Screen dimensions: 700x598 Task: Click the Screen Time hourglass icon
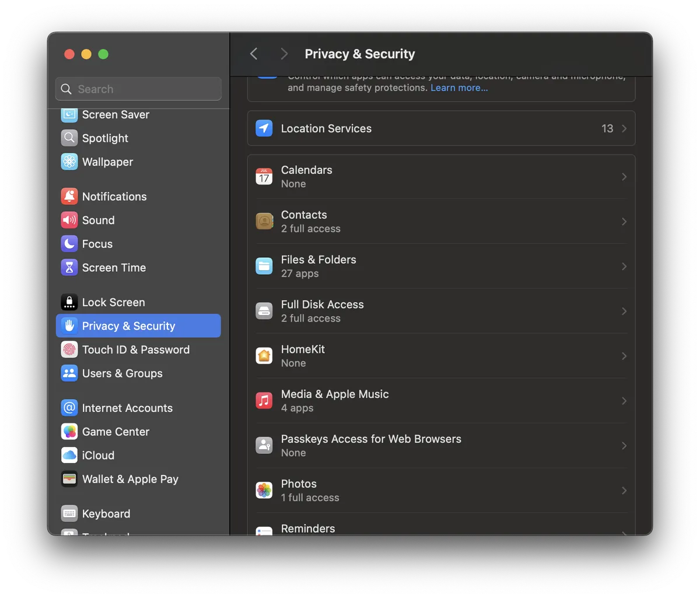[69, 268]
